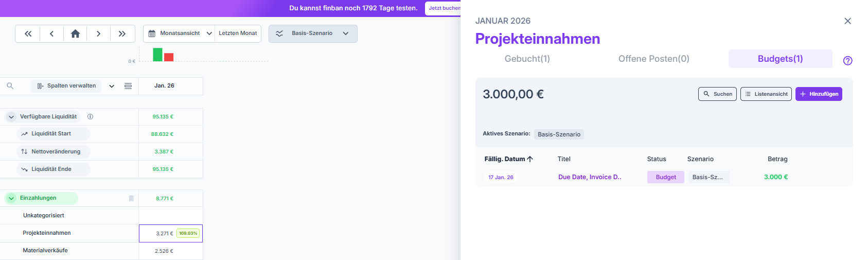This screenshot has height=260, width=868.
Task: Jump to first period with double-left arrow
Action: pos(28,33)
